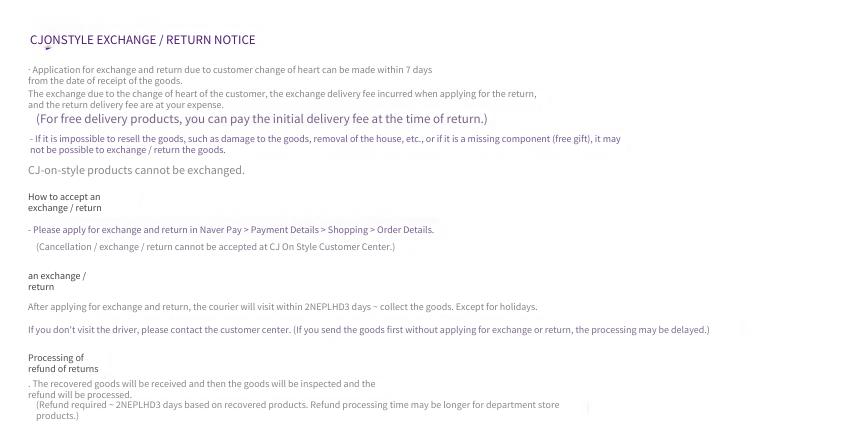Click the recovered goods will be inspected sentence

(x=202, y=389)
